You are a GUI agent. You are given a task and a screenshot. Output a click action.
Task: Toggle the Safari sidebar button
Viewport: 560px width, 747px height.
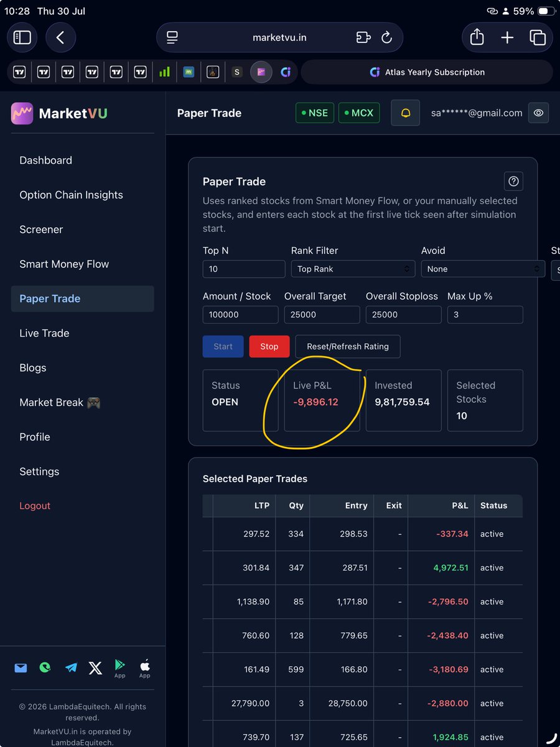click(22, 37)
